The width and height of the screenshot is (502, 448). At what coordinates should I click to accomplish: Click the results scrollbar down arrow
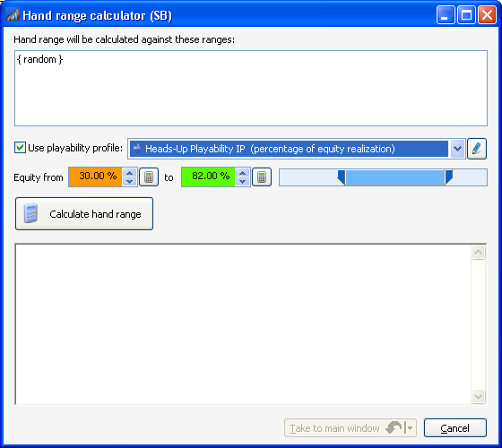(x=479, y=396)
